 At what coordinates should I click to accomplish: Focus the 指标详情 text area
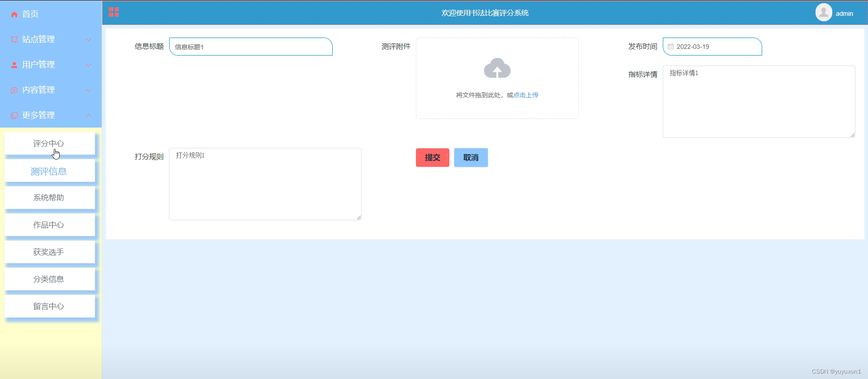click(759, 102)
